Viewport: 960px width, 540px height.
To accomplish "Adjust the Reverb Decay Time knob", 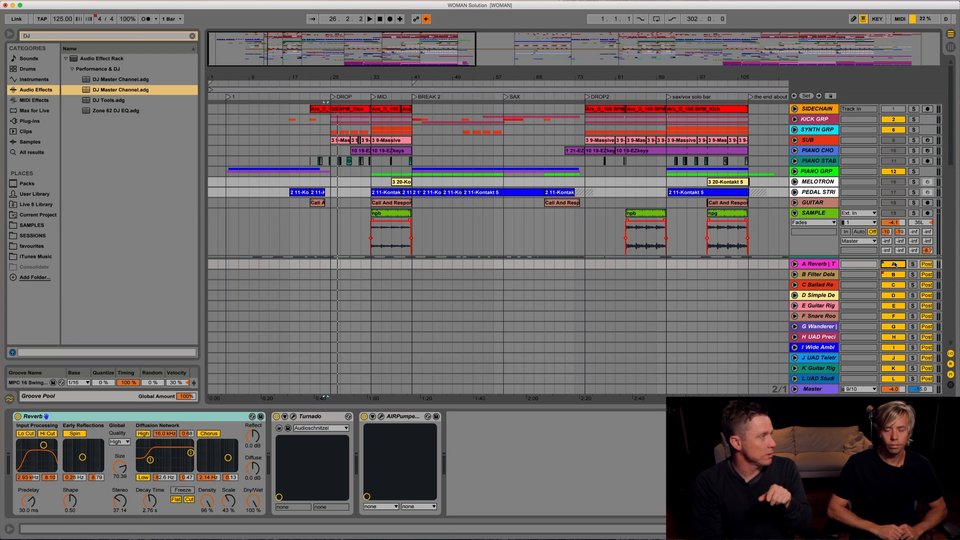I will click(x=149, y=500).
